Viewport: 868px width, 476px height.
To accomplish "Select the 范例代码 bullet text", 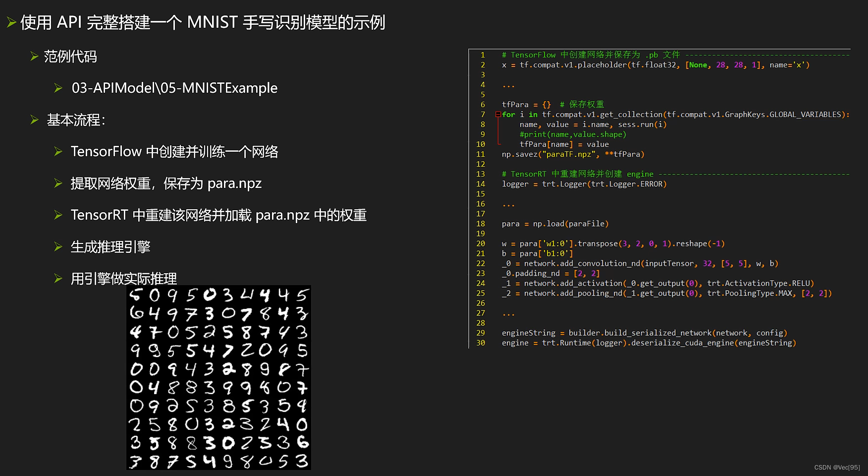I will 70,57.
